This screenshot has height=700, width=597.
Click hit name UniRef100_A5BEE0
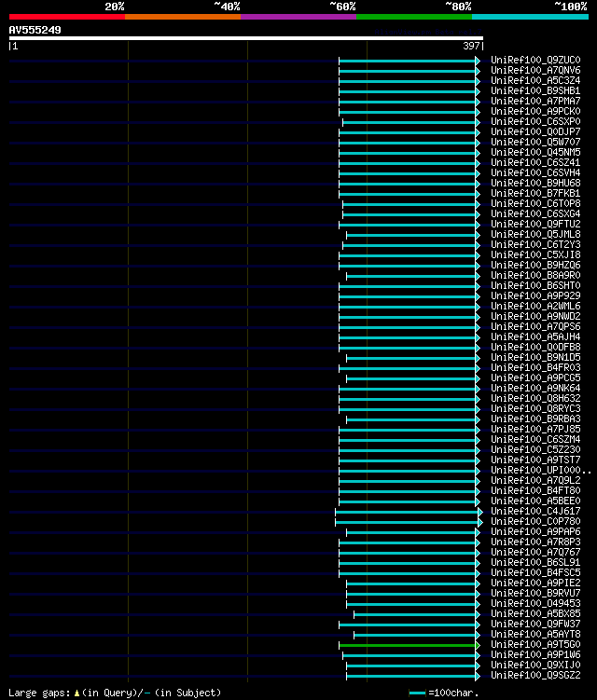click(535, 501)
